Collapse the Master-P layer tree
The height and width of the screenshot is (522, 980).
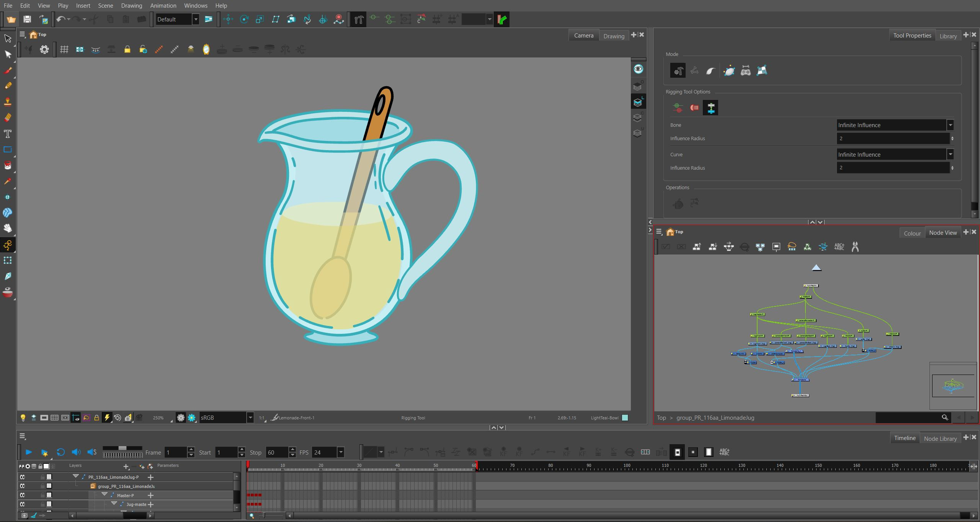click(105, 495)
